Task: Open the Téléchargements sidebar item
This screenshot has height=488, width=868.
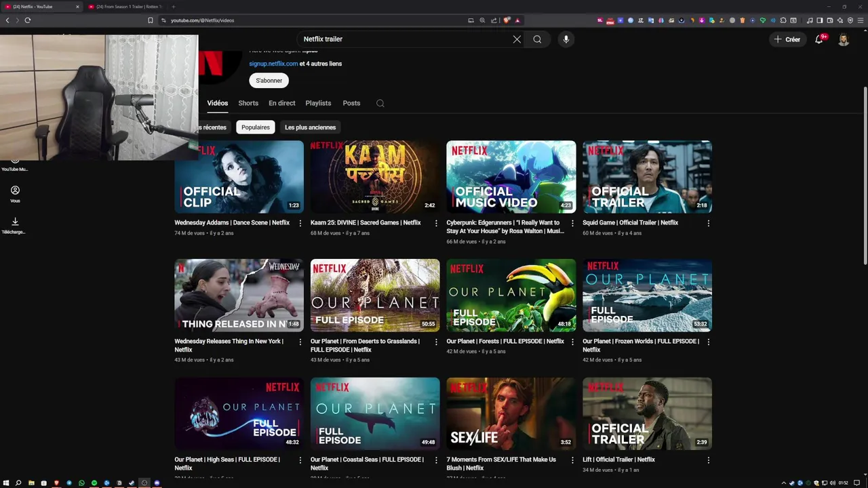Action: point(15,226)
